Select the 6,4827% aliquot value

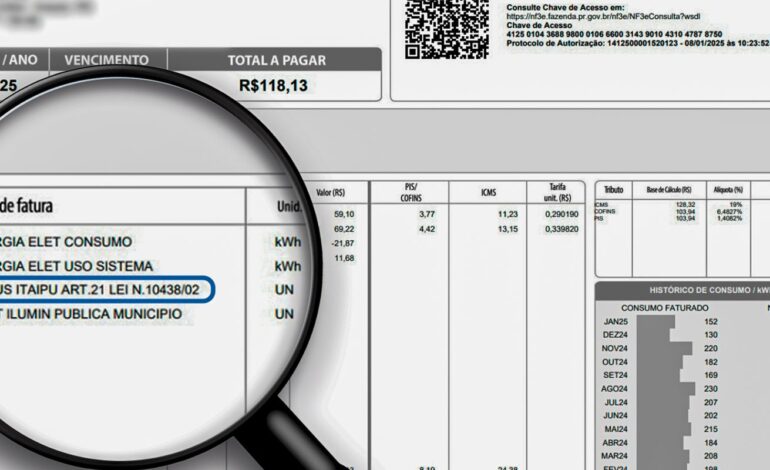coord(729,212)
